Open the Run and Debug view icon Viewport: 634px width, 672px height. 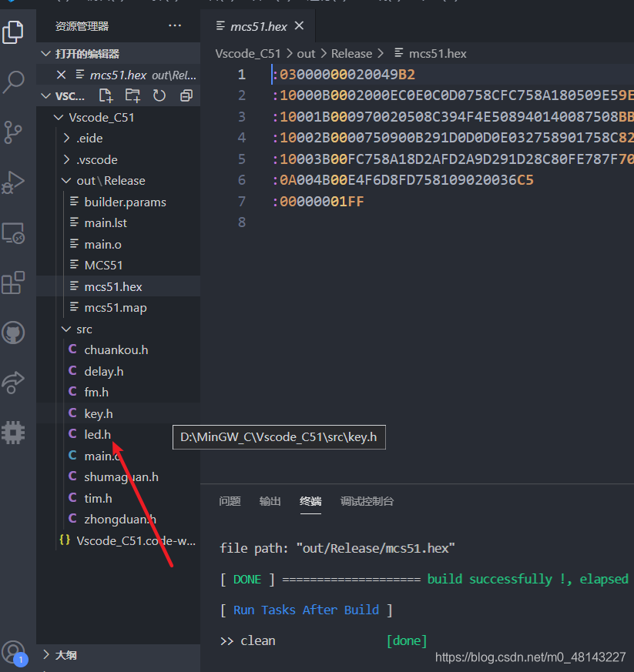click(x=13, y=182)
